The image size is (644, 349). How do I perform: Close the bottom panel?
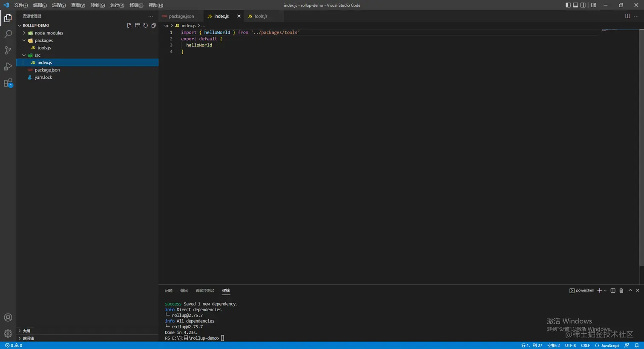pyautogui.click(x=638, y=291)
